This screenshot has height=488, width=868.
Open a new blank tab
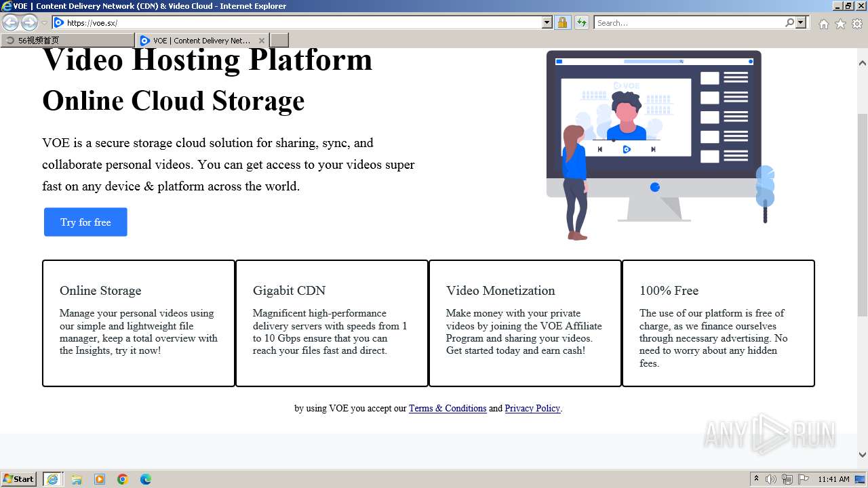pos(279,41)
